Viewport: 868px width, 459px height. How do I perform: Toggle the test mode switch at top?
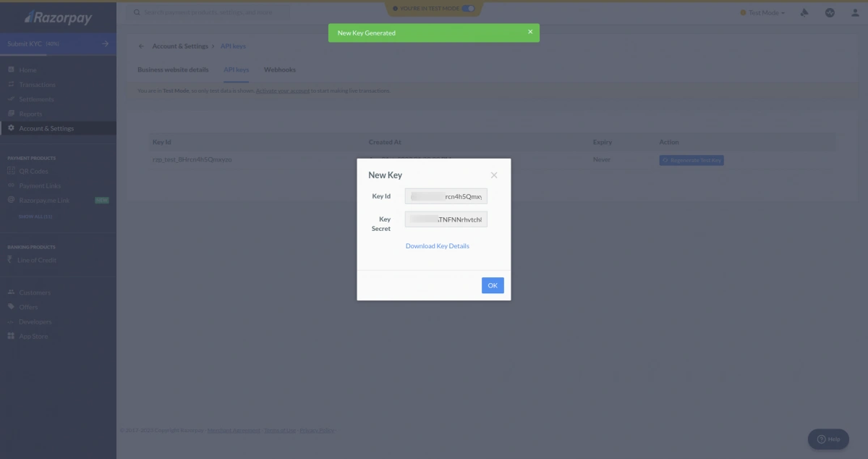pos(468,9)
